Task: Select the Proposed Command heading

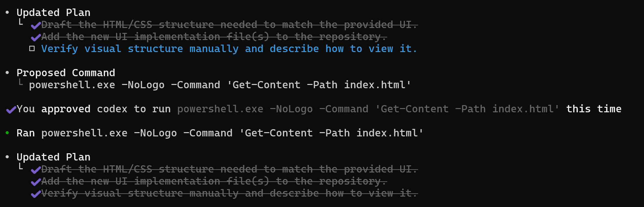Action: [x=66, y=73]
